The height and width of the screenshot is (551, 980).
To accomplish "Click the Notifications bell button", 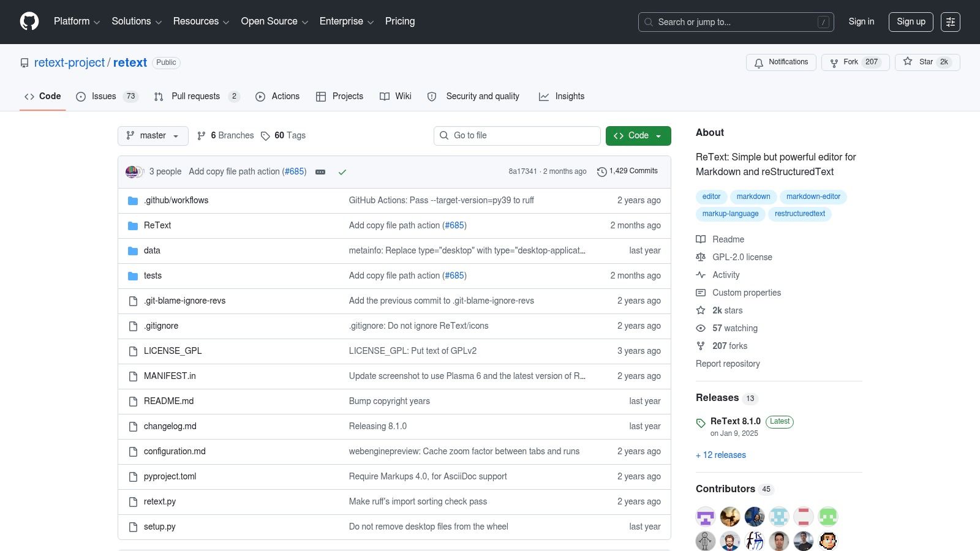I will (781, 62).
